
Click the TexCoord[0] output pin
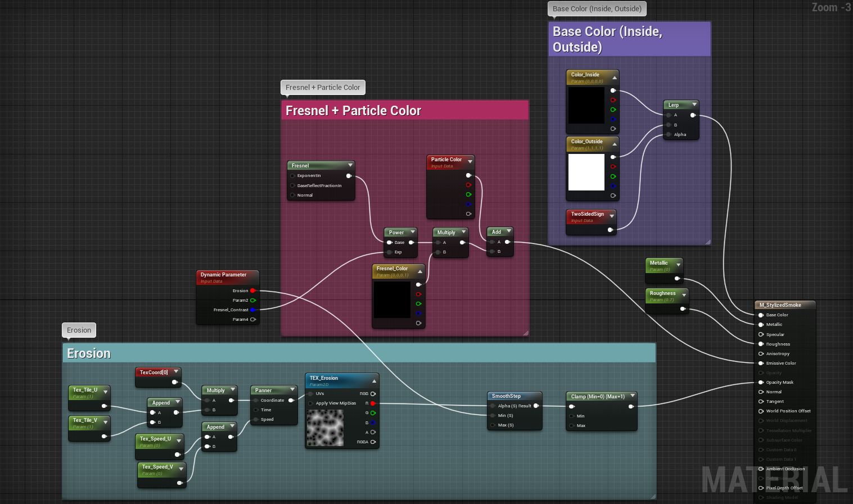coord(174,382)
